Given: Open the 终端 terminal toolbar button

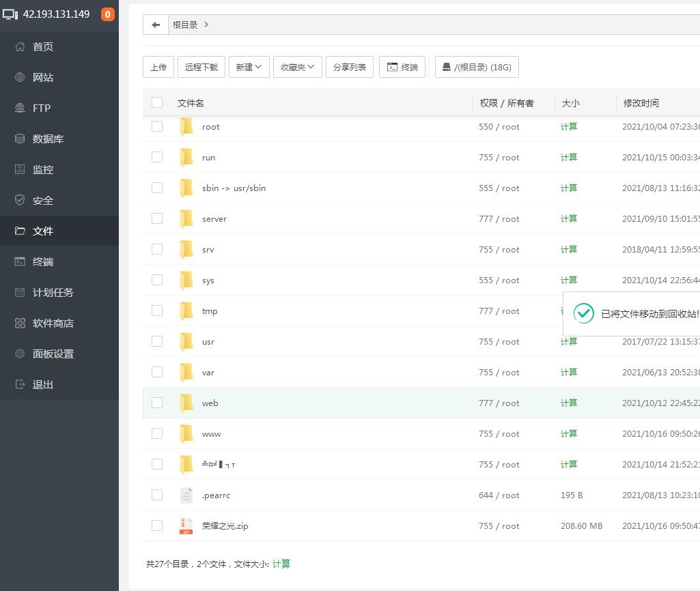Looking at the screenshot, I should pos(402,67).
